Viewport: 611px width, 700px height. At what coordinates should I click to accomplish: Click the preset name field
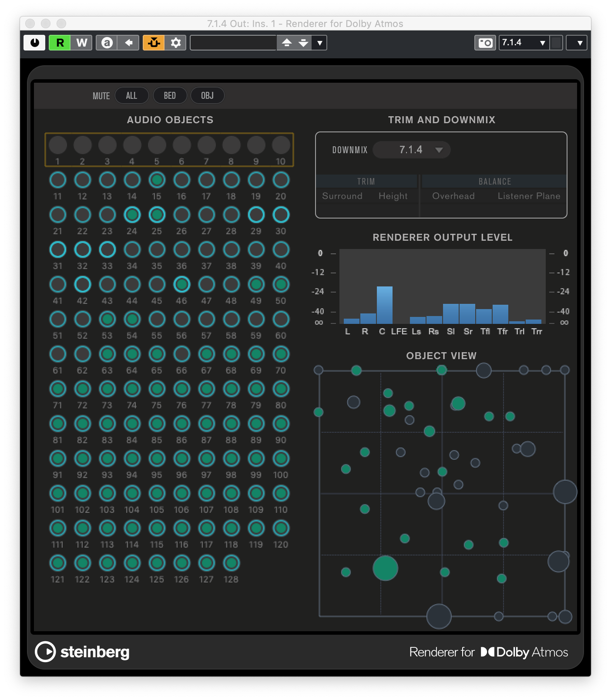[233, 43]
